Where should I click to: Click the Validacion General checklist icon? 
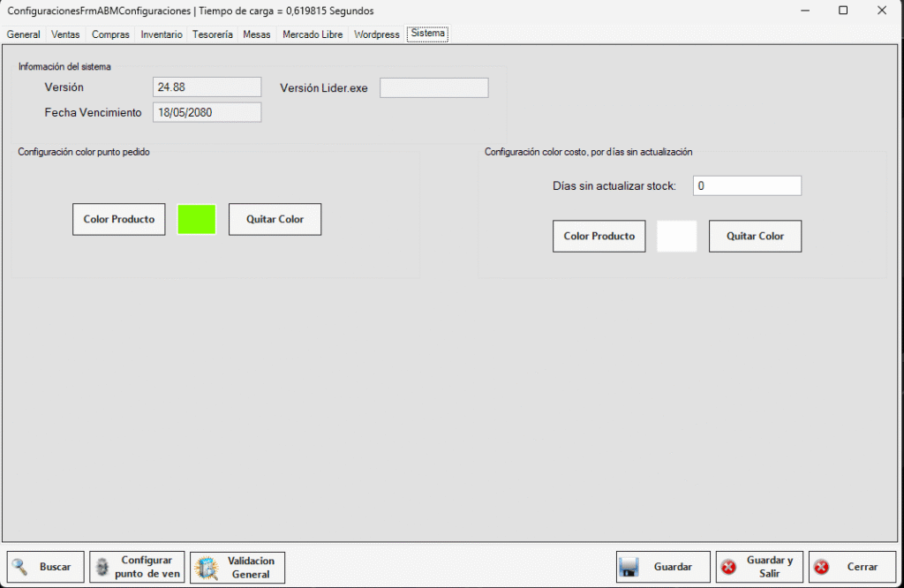[x=207, y=567]
